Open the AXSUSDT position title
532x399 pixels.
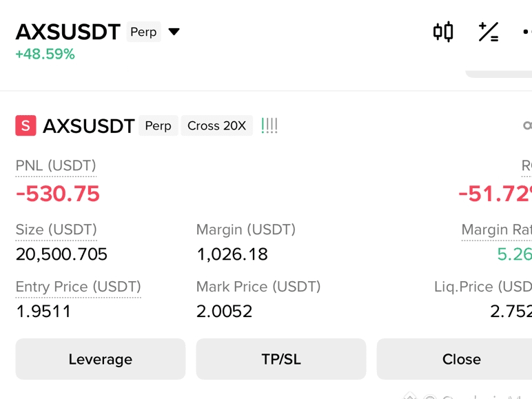(89, 126)
